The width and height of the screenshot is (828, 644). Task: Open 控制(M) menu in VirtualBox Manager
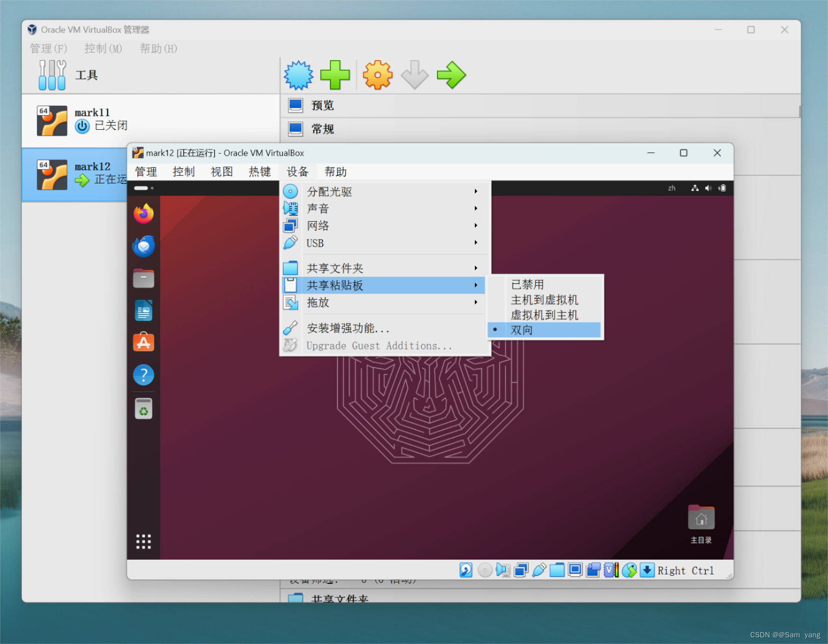[x=103, y=48]
